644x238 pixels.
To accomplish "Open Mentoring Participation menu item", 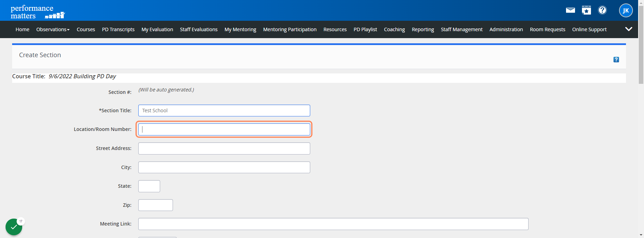I will point(290,29).
